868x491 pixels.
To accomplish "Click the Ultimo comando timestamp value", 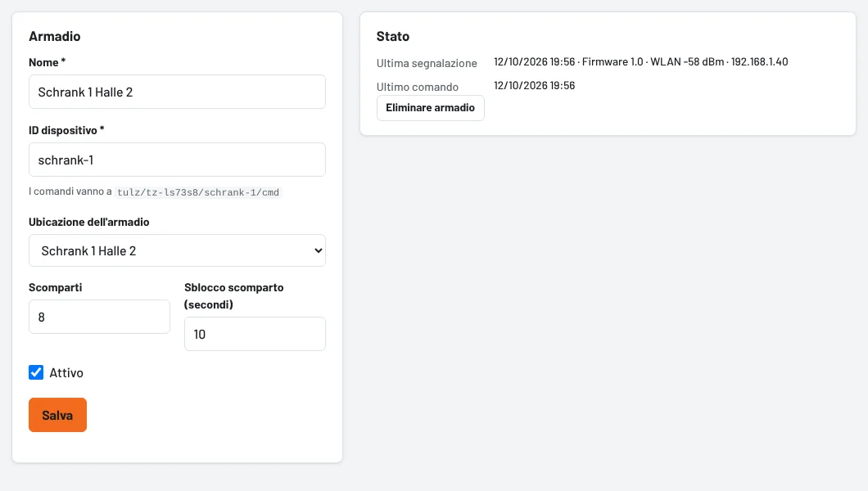I will click(534, 86).
